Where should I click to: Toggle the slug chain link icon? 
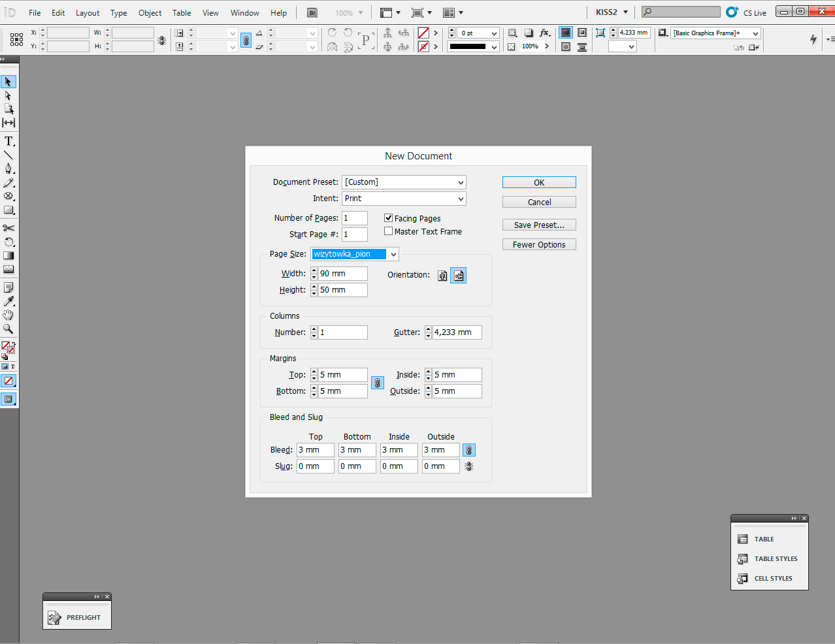469,466
